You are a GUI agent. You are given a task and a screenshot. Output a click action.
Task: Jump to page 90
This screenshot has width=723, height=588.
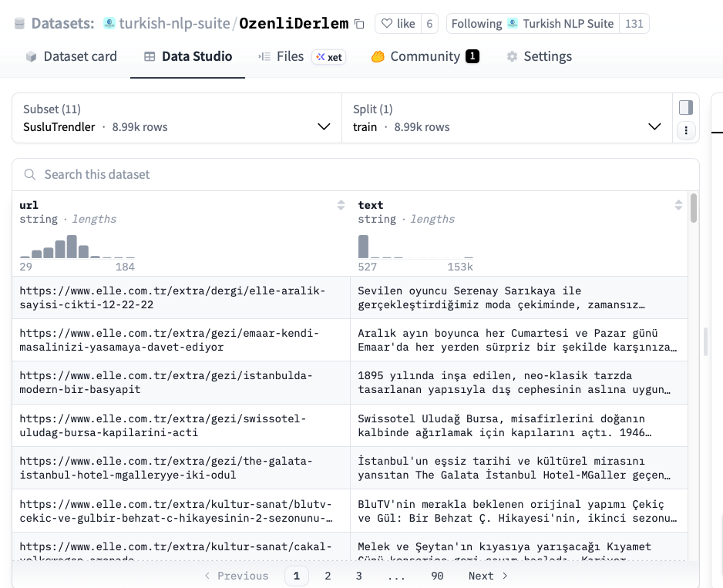(x=437, y=576)
